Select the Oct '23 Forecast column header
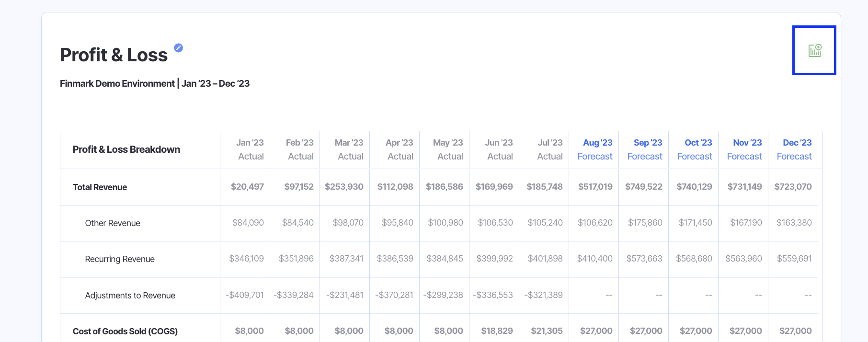The width and height of the screenshot is (868, 342). coord(695,149)
